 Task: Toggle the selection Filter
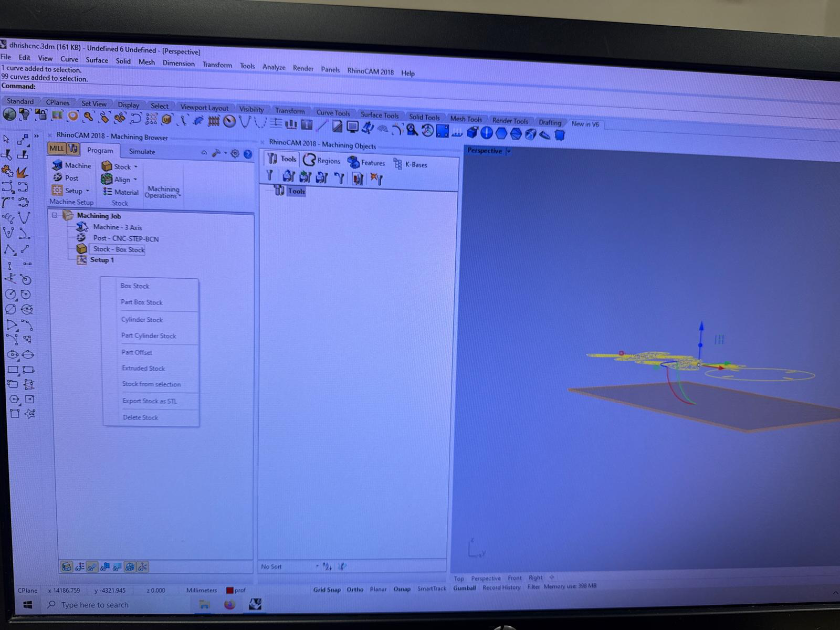coord(533,587)
